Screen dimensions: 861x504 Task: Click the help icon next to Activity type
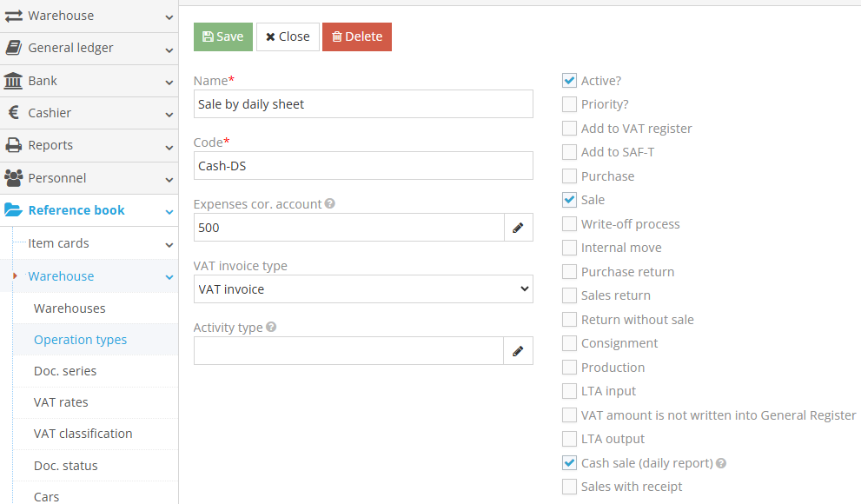(x=271, y=328)
